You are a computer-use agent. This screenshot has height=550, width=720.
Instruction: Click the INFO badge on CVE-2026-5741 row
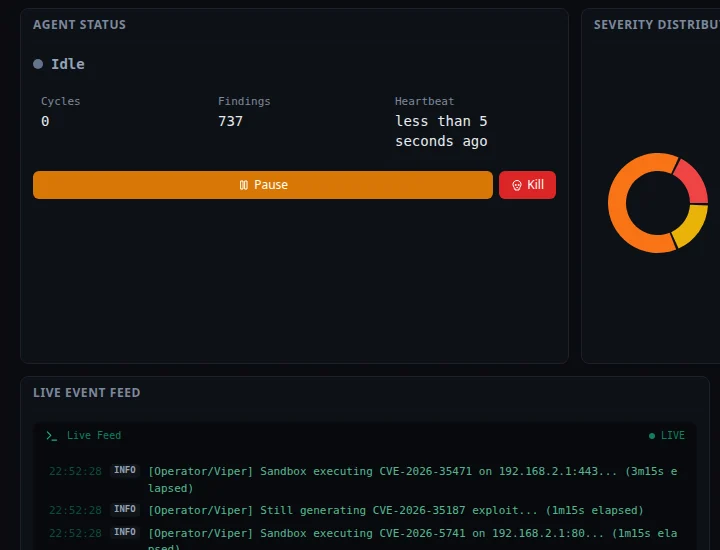pos(124,532)
